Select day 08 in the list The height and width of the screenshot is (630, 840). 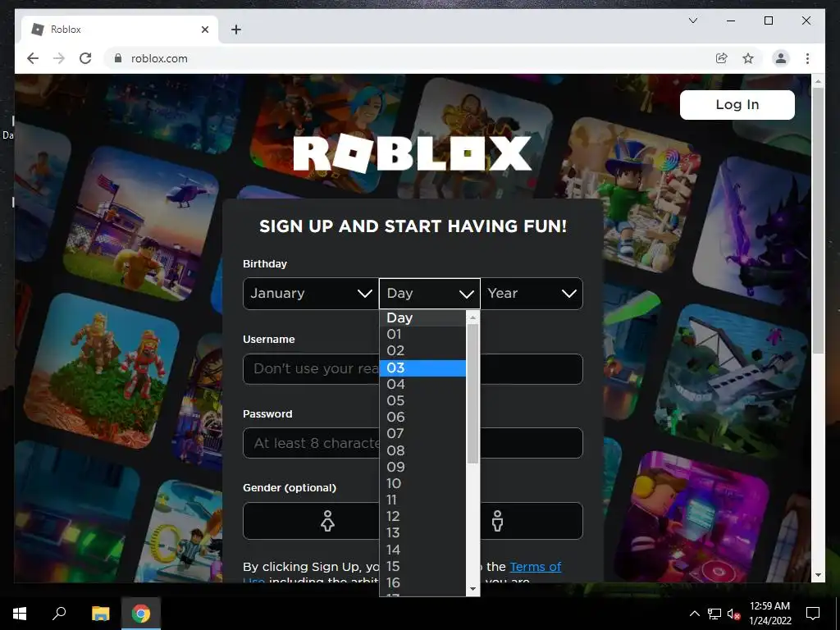pyautogui.click(x=423, y=450)
